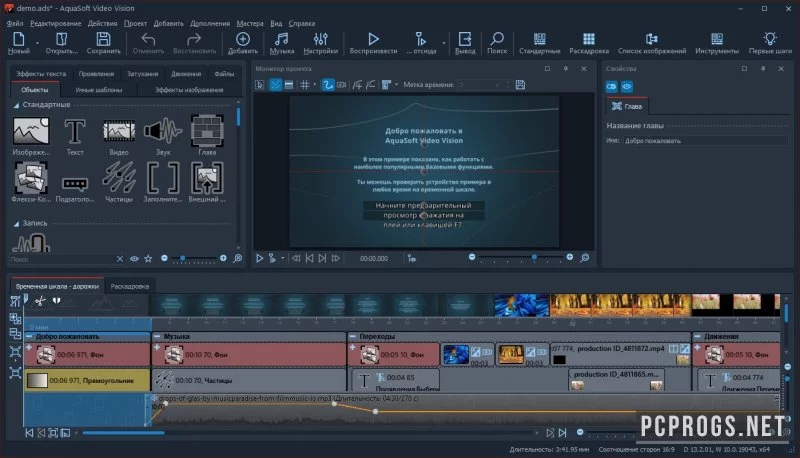Open Список изображений layout icon
This screenshot has height=458, width=800.
pyautogui.click(x=652, y=39)
